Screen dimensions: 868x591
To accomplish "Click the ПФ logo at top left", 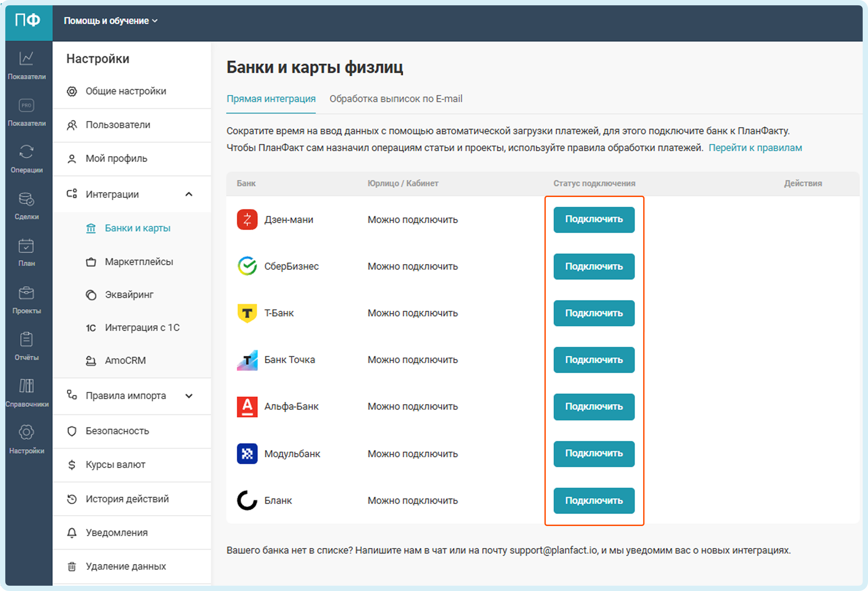I will 28,20.
